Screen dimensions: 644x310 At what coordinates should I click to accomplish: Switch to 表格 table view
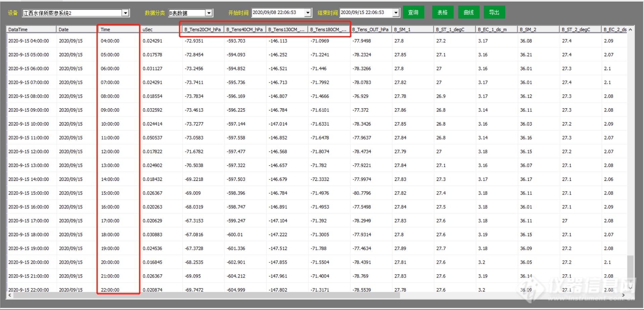tap(442, 12)
